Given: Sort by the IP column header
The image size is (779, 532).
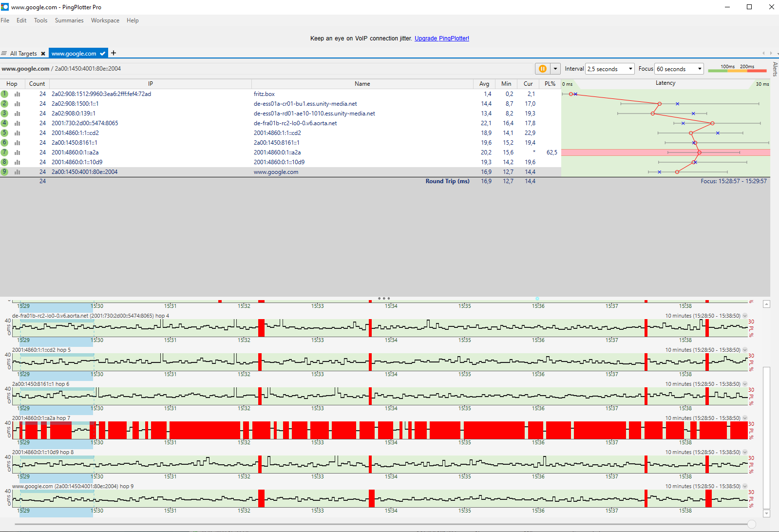Looking at the screenshot, I should 151,84.
